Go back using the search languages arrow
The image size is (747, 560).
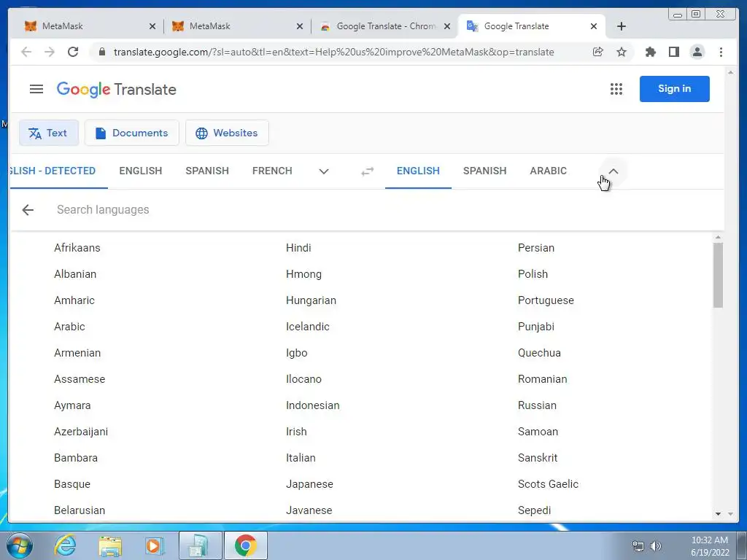[28, 209]
